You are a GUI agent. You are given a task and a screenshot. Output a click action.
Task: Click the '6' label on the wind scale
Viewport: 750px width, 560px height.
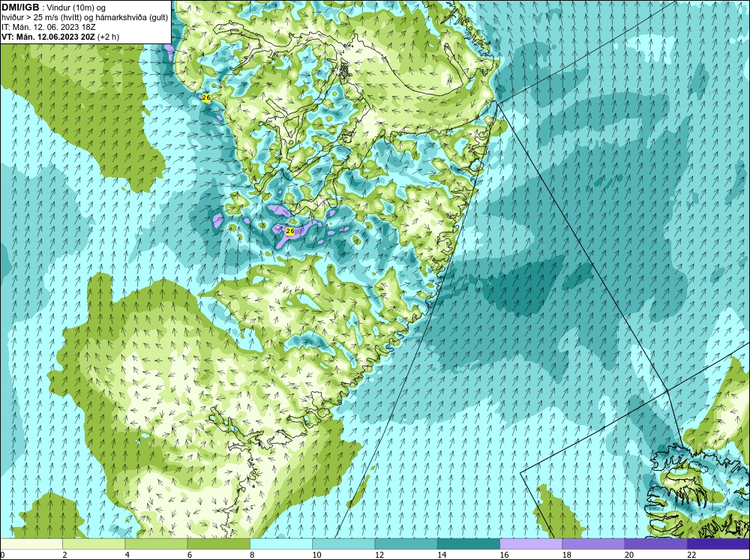(x=190, y=555)
